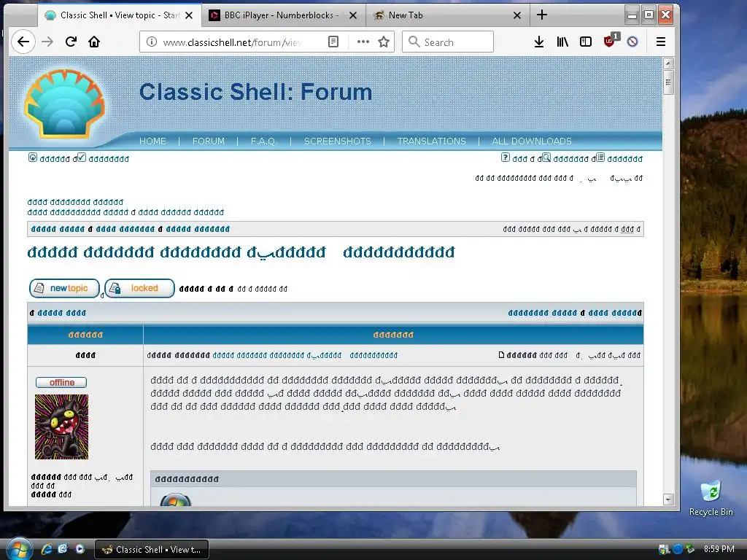
Task: Open the Firefox hamburger menu
Action: click(661, 42)
